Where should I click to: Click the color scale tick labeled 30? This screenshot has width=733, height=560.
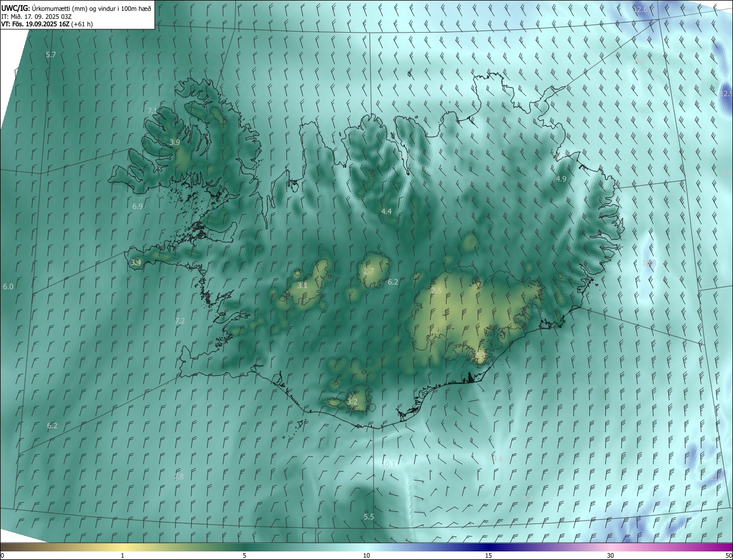[x=610, y=555]
